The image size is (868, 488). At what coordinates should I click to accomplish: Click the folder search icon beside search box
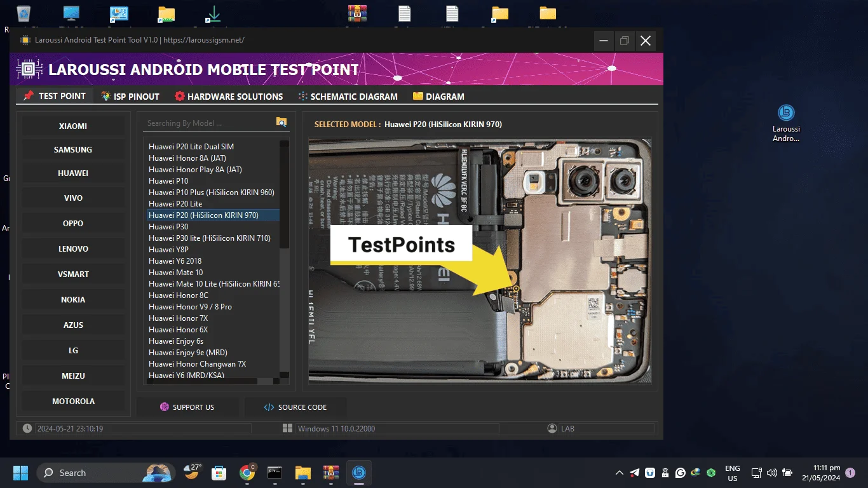(x=281, y=122)
